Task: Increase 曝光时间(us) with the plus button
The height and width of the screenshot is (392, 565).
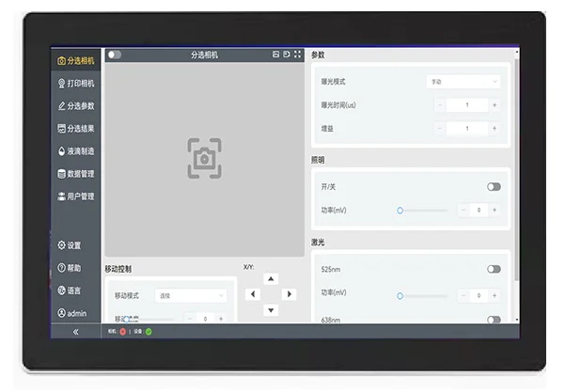Action: coord(494,104)
